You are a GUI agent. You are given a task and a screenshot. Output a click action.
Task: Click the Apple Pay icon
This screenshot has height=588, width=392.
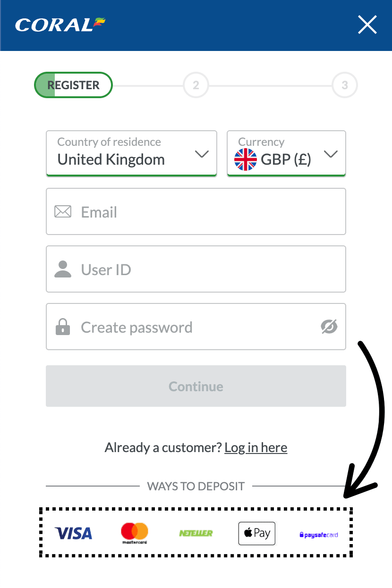256,533
